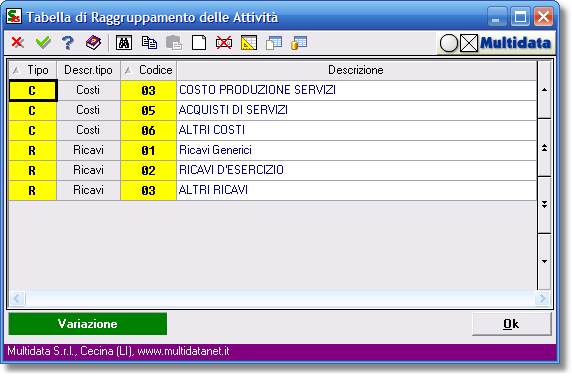Image resolution: width=572 pixels, height=376 pixels.
Task: Click the Descrizione column header
Action: pos(356,70)
